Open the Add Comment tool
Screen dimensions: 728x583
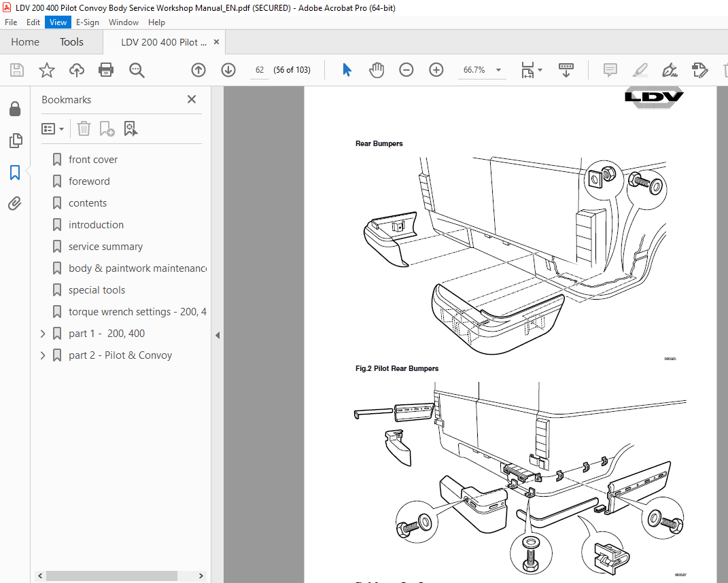tap(609, 70)
